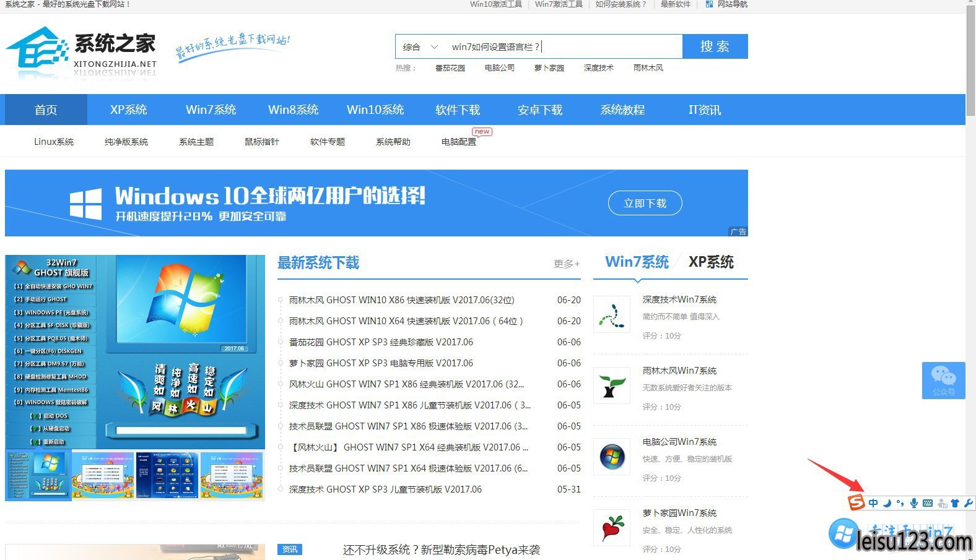
Task: Open 风林火山 GHOST WIN7 SP1 X86 经典装机版 link
Action: pos(406,384)
